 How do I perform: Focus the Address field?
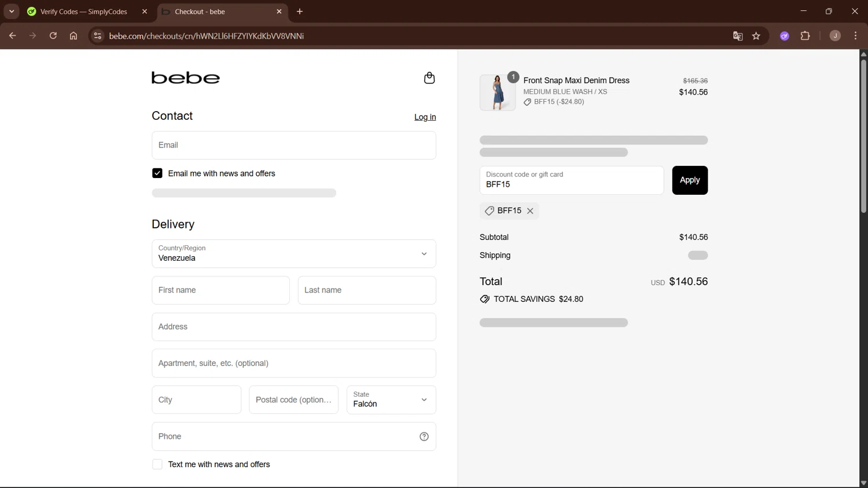click(294, 327)
